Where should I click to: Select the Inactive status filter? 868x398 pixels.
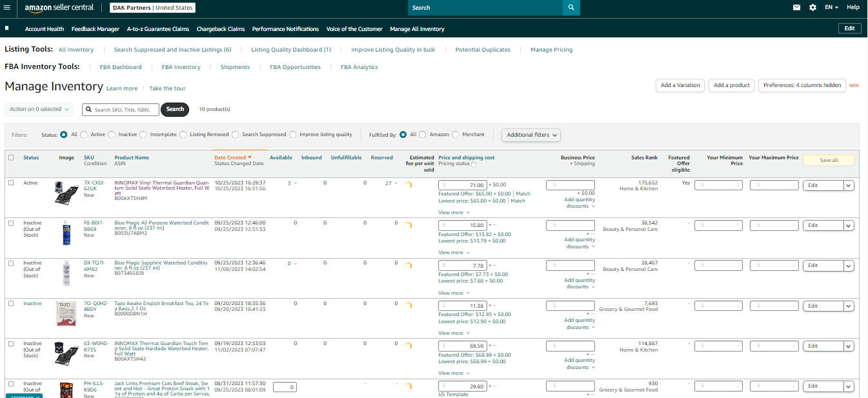point(111,135)
